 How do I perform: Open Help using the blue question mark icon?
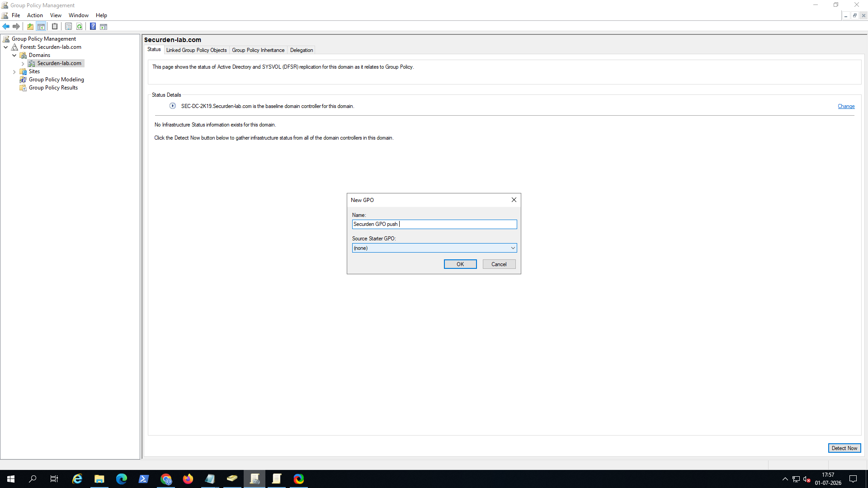click(93, 27)
